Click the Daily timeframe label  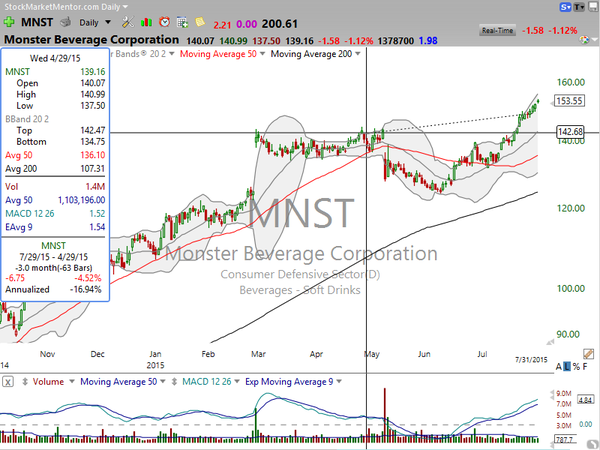[x=89, y=23]
